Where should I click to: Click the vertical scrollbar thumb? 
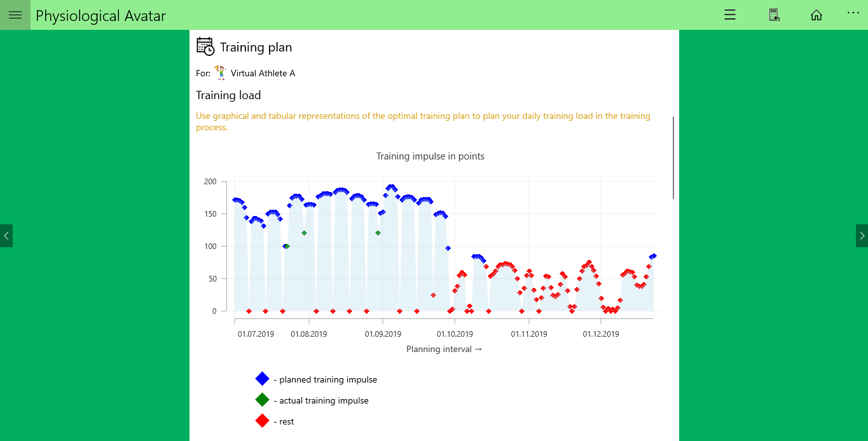[673, 158]
